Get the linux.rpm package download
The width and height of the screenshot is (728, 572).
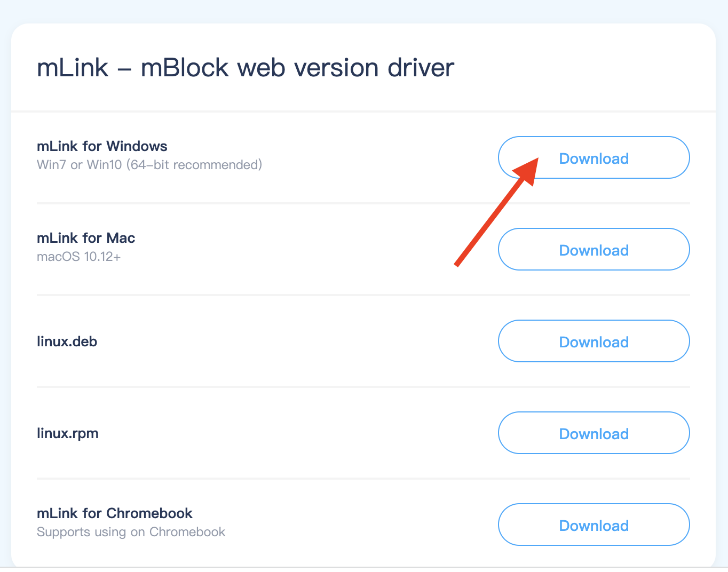(x=594, y=433)
